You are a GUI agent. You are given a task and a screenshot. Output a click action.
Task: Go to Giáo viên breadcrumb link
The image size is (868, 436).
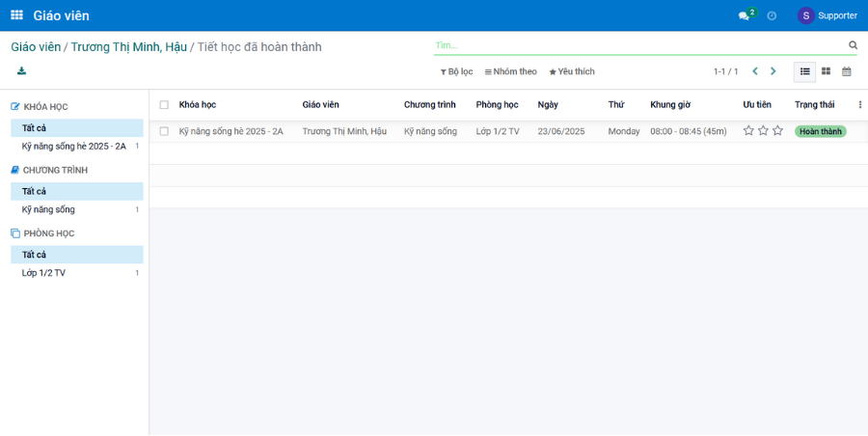pos(36,46)
